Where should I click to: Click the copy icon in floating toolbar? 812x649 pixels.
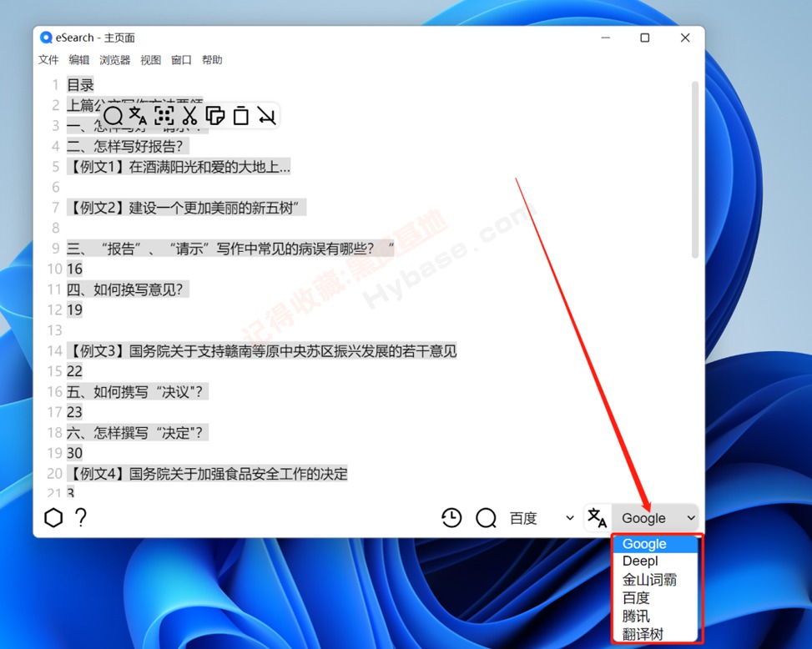pyautogui.click(x=215, y=115)
